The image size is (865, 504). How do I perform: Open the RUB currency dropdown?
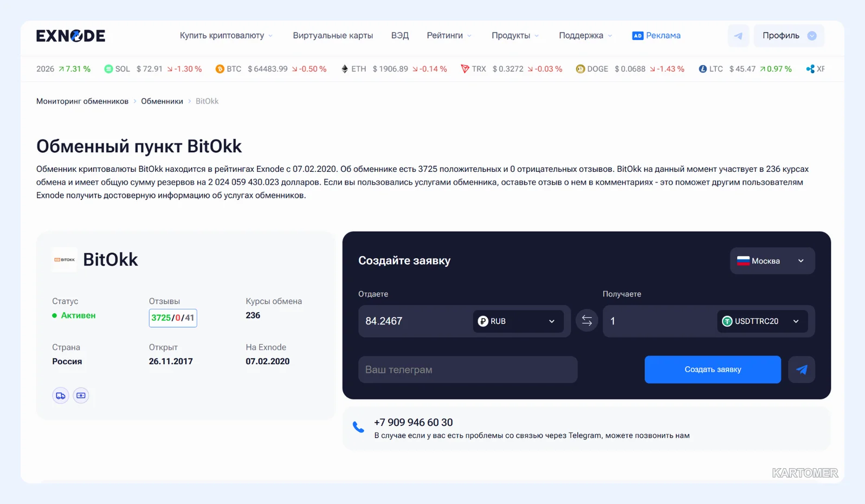coord(518,321)
